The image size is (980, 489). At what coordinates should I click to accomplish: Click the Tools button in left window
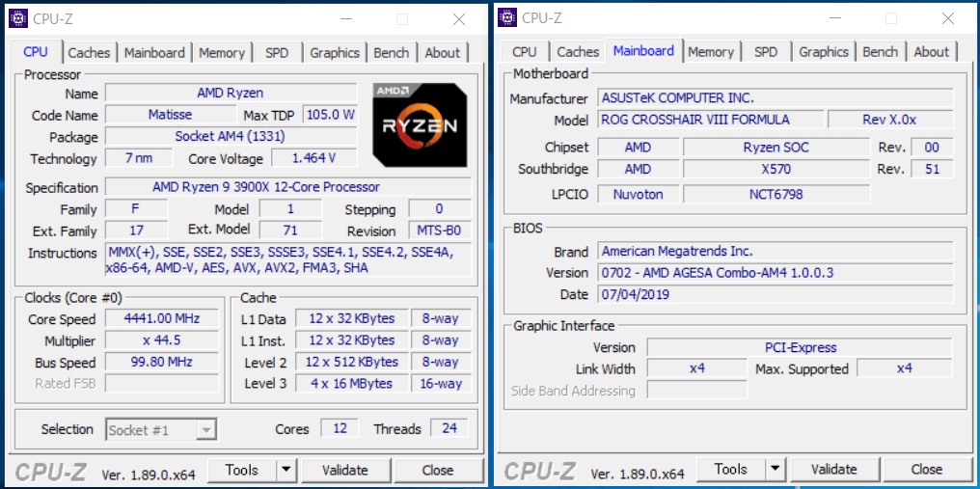pyautogui.click(x=242, y=470)
